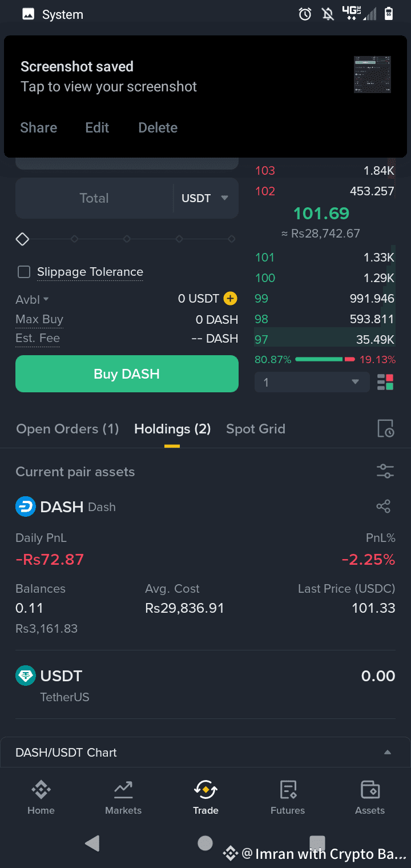Open Assets wallet in bottom navigation
411x868 pixels.
coord(370,797)
